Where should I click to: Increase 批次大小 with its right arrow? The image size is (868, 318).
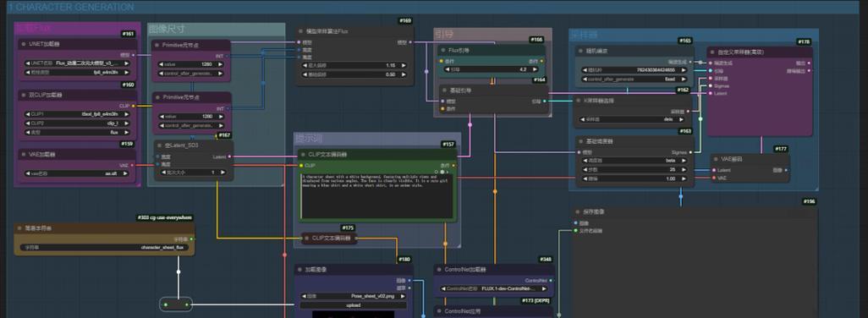point(222,172)
